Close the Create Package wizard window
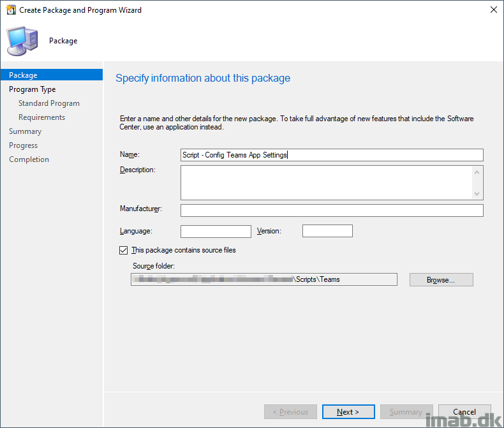504x428 pixels. (493, 10)
